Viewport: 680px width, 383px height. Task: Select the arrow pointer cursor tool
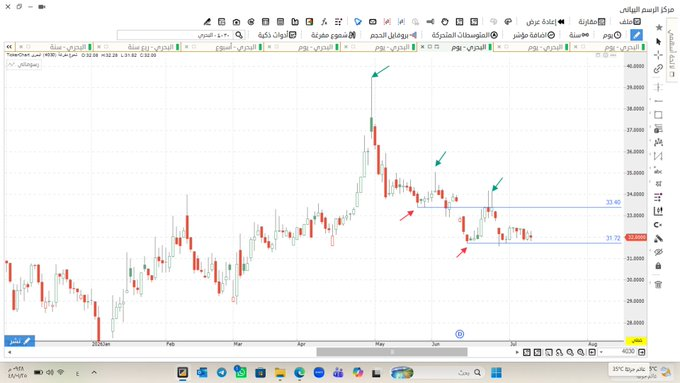pos(659,41)
